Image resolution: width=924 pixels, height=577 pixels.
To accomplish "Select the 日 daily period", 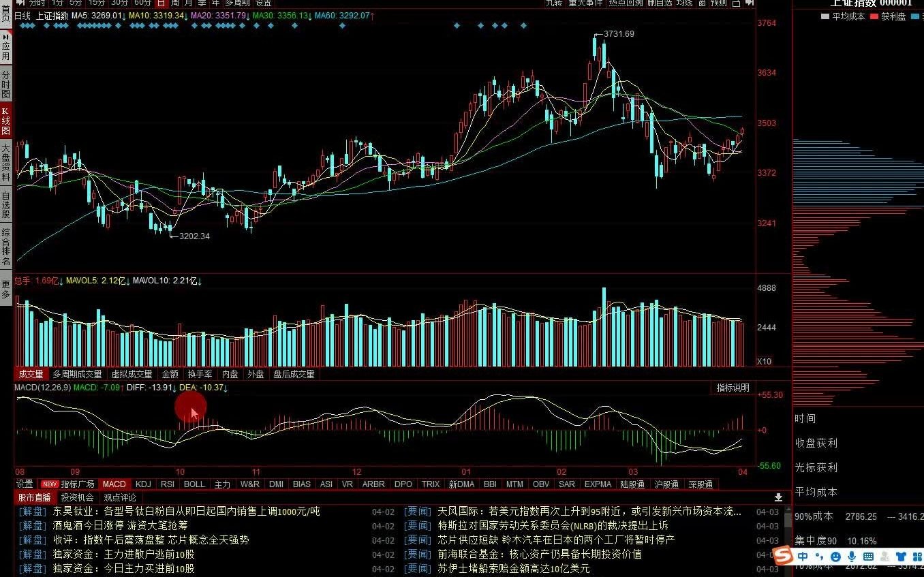I will pyautogui.click(x=161, y=3).
